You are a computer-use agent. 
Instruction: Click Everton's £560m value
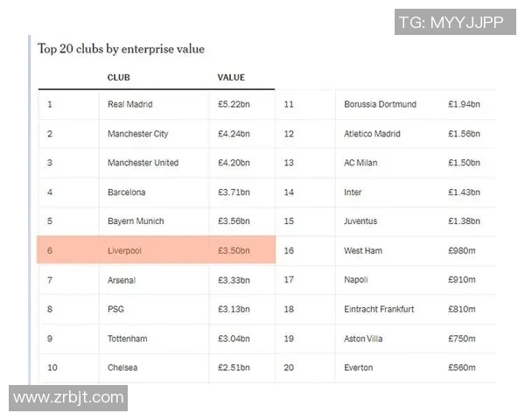(461, 368)
